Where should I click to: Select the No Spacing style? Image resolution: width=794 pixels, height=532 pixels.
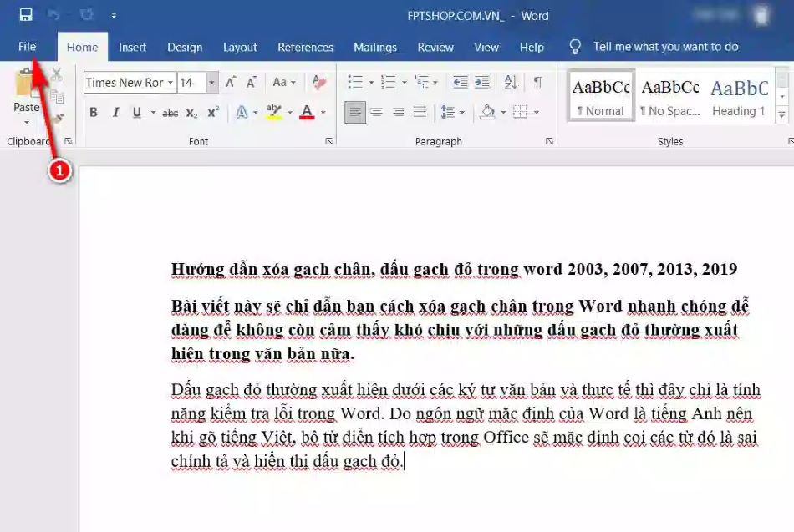pos(669,98)
